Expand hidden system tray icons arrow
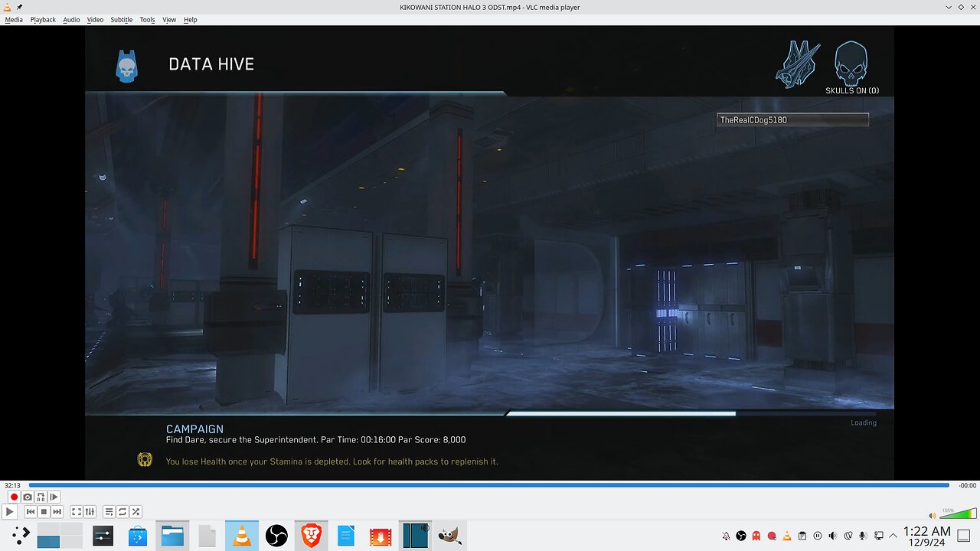Viewport: 980px width, 551px height. 893,536
